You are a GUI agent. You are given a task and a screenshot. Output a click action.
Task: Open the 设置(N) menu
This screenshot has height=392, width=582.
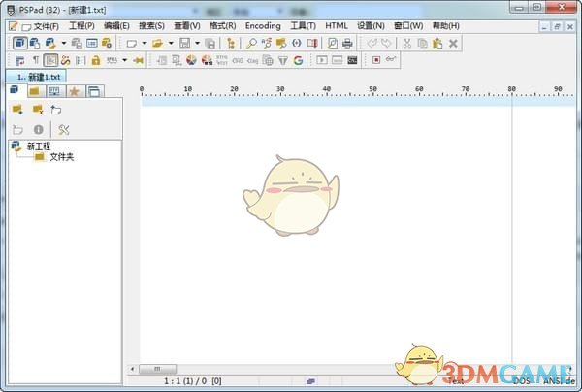[x=371, y=26]
